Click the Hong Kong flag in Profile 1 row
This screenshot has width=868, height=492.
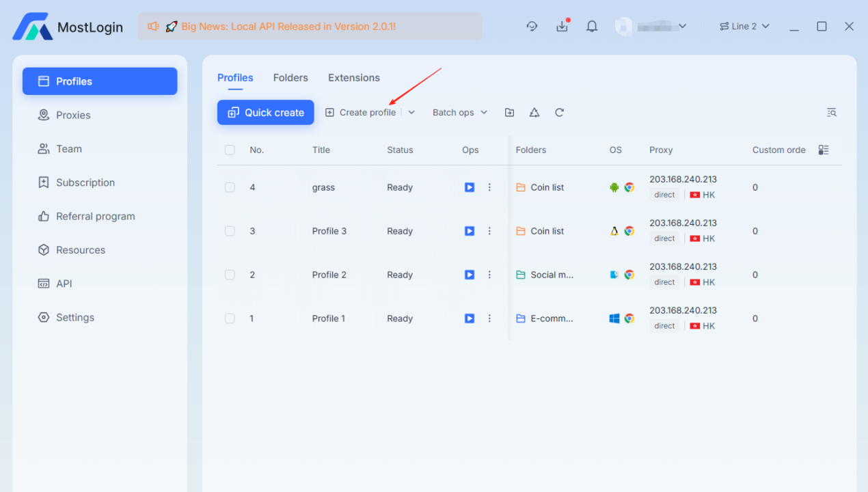pyautogui.click(x=695, y=326)
